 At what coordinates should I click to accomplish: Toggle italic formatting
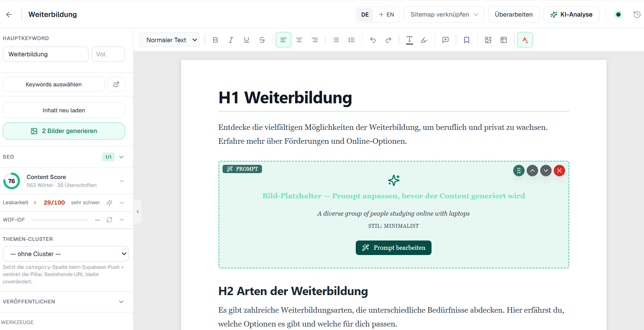pyautogui.click(x=231, y=40)
